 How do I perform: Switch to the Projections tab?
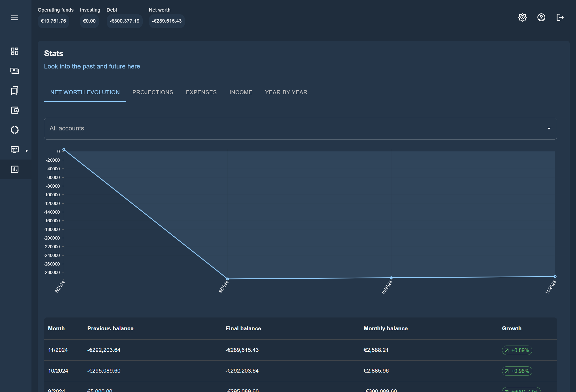point(153,92)
